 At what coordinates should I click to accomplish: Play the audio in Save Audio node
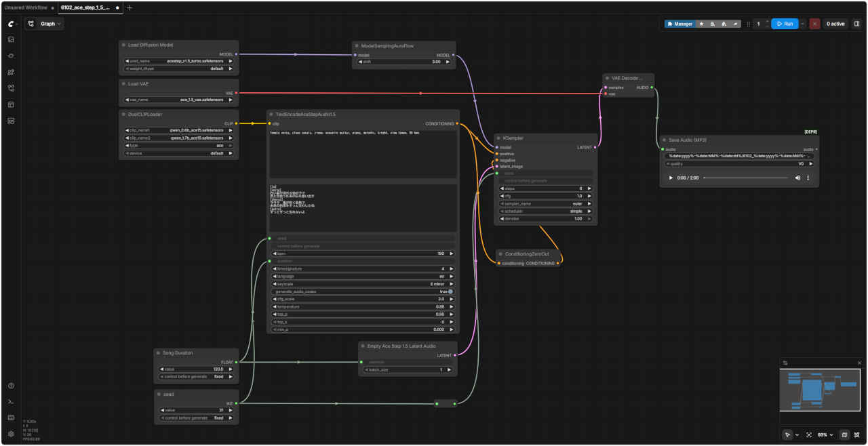(671, 178)
